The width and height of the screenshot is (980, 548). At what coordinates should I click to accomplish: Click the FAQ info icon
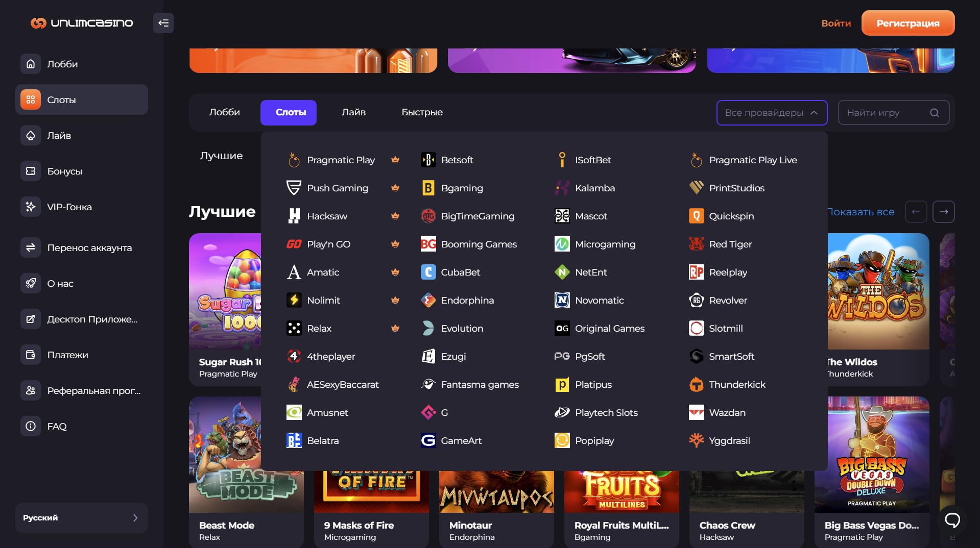(31, 426)
